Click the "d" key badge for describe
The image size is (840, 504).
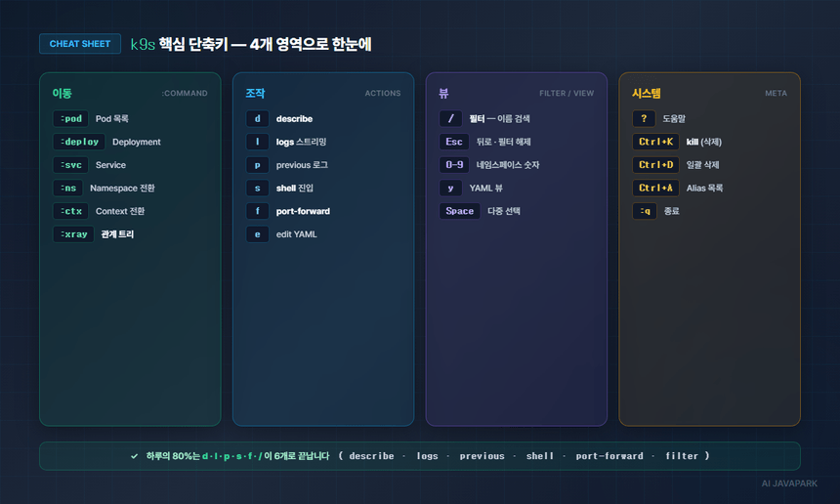pyautogui.click(x=257, y=118)
